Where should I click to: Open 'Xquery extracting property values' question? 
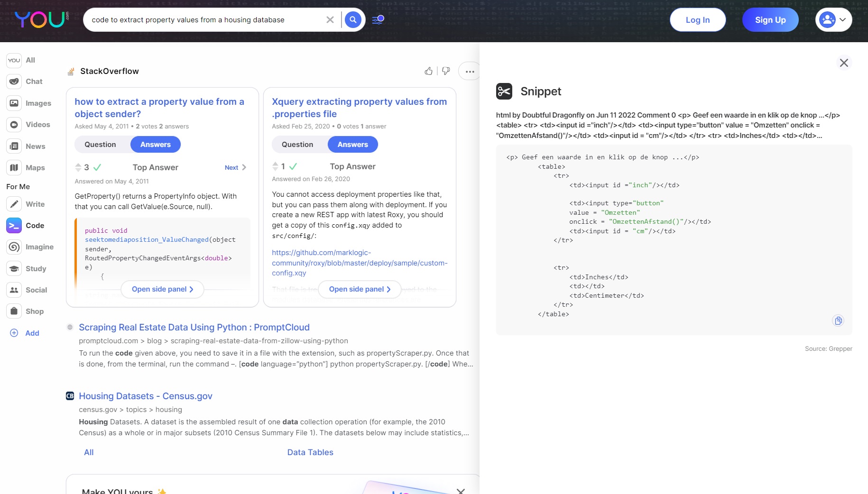(359, 108)
